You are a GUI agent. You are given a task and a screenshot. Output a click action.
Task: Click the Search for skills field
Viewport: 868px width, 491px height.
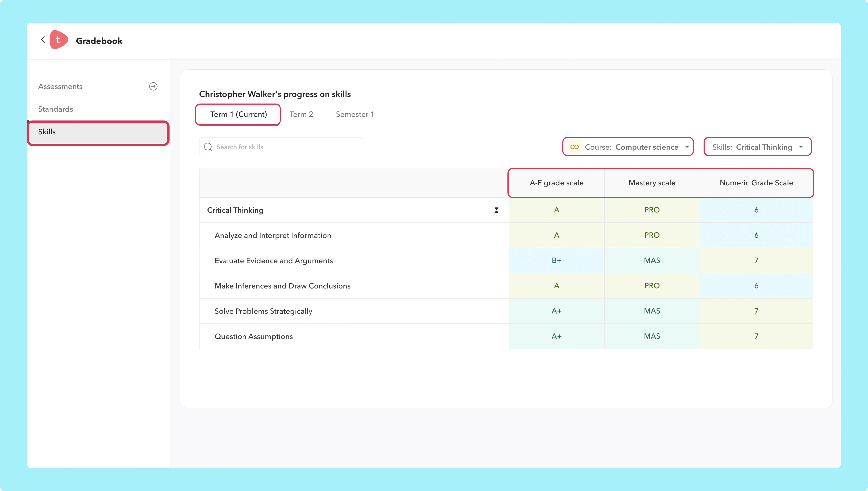(281, 147)
